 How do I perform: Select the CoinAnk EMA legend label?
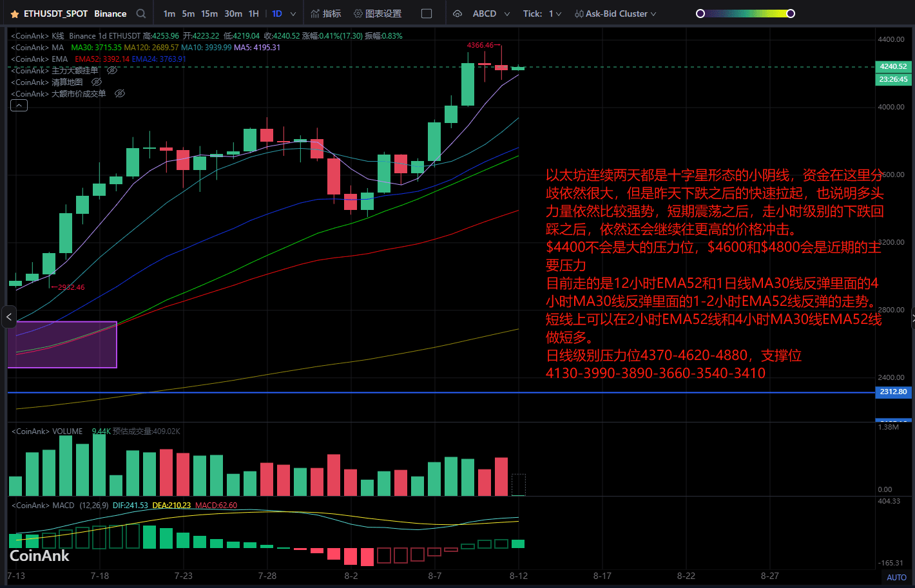pos(39,59)
